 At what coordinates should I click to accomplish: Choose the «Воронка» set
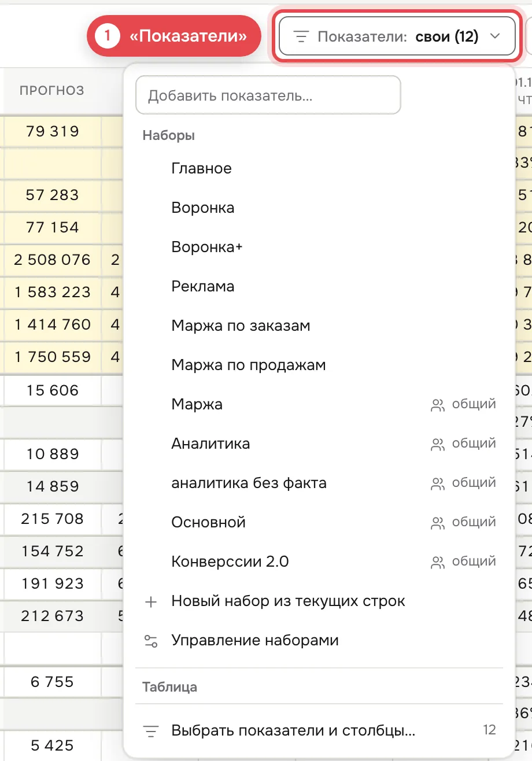pyautogui.click(x=319, y=208)
